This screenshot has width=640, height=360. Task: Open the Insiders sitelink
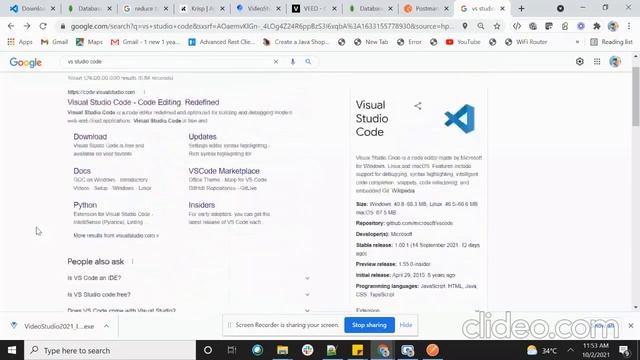[x=202, y=205]
